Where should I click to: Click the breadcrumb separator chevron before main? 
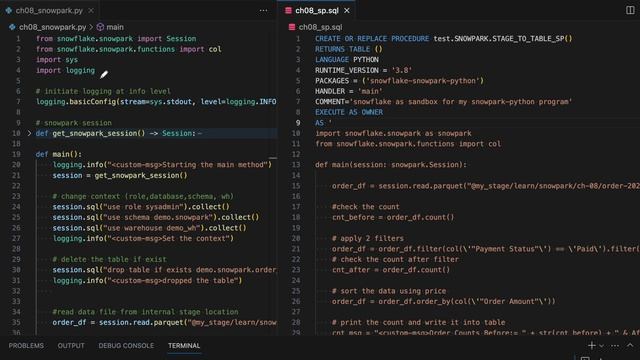click(91, 27)
